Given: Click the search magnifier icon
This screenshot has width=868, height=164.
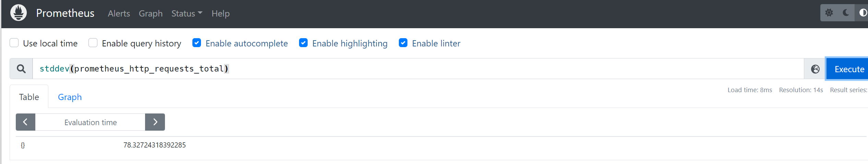Looking at the screenshot, I should click(21, 69).
